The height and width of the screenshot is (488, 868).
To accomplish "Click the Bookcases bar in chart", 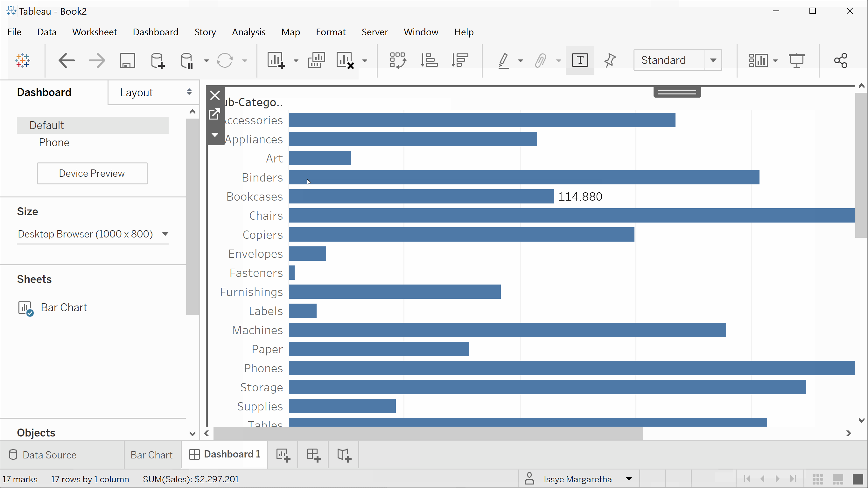I will [x=421, y=196].
